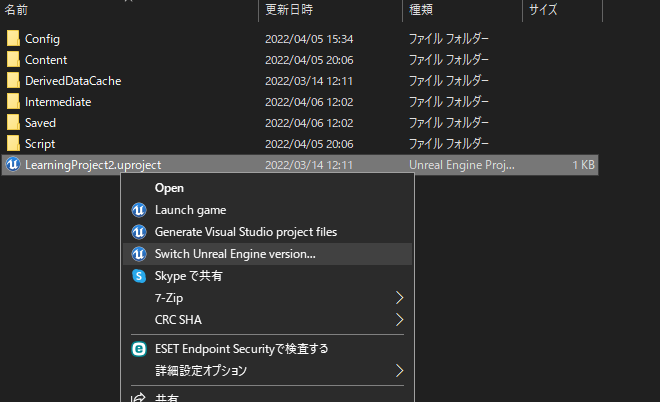Click Config's date 2022/04/05 15:34

click(309, 39)
